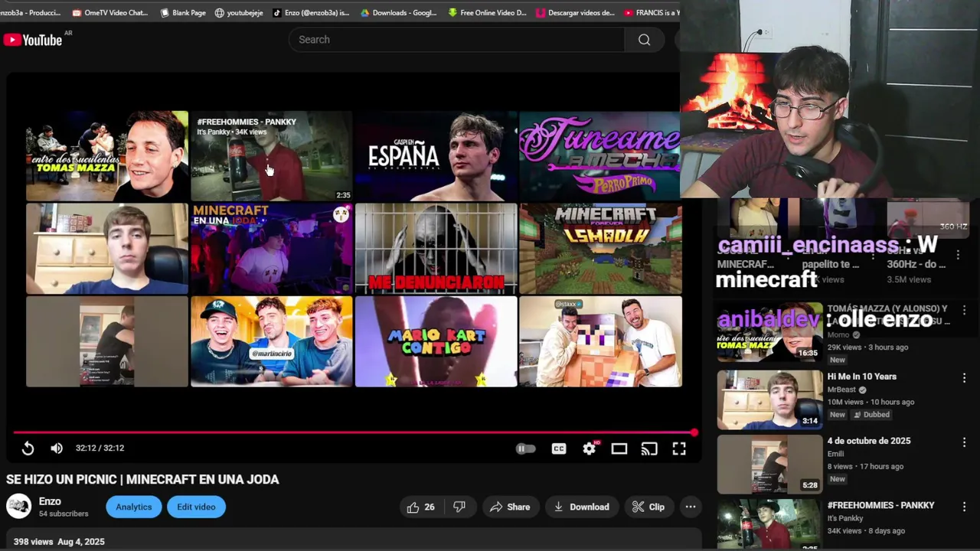
Task: Open options for 4 de octubre de 2025
Action: (964, 442)
